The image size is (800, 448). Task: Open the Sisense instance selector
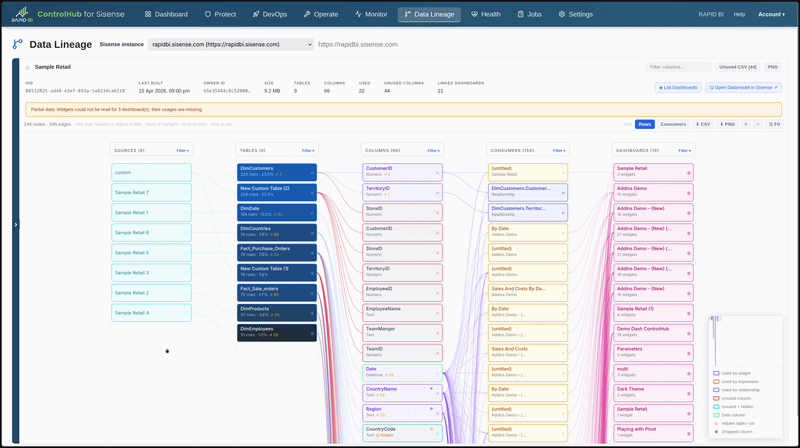point(231,44)
